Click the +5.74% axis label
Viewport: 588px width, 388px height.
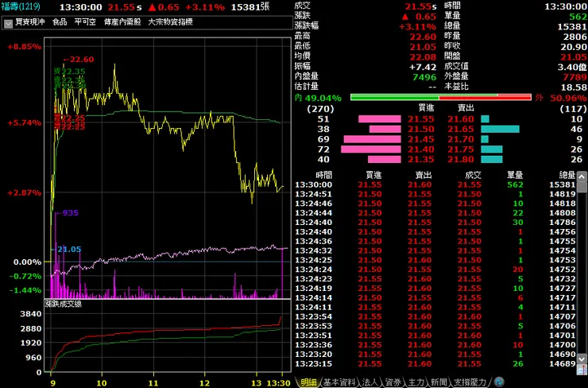coord(24,122)
